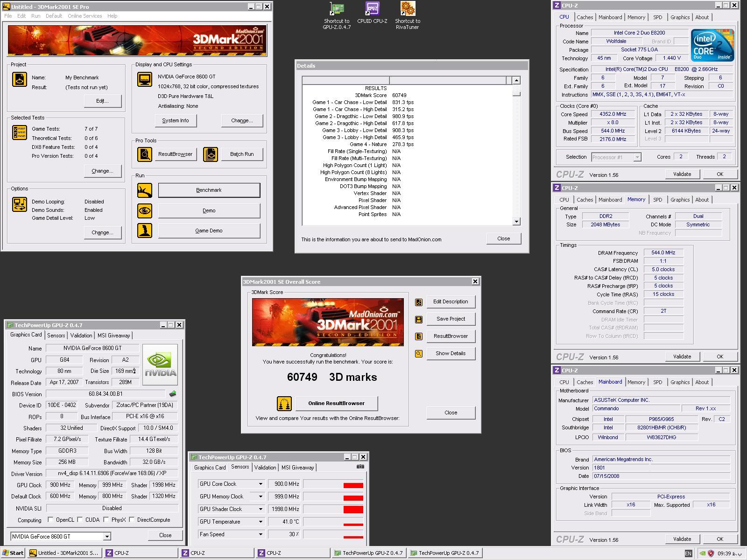
Task: Click the Display and CPU Settings monitor icon
Action: point(145,79)
